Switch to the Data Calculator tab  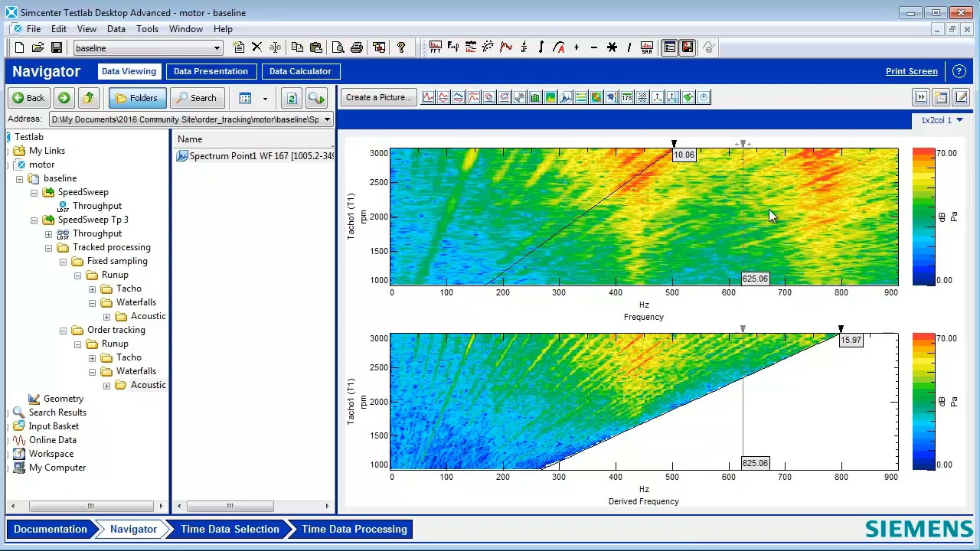click(x=300, y=71)
